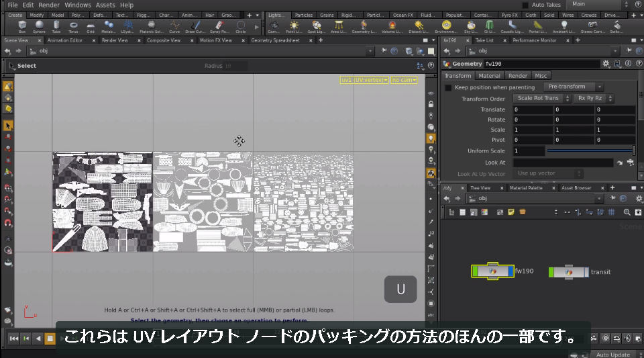Switch to the Material parameter tab
Viewport: 644px width, 358px height.
click(x=489, y=76)
